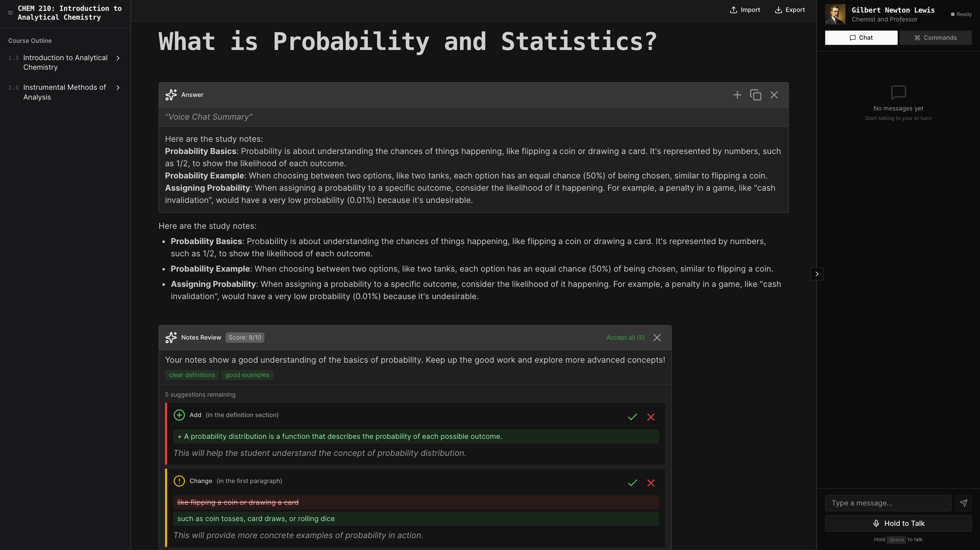This screenshot has width=980, height=550.
Task: Click the sparkle icon beside Answer label
Action: pyautogui.click(x=171, y=95)
